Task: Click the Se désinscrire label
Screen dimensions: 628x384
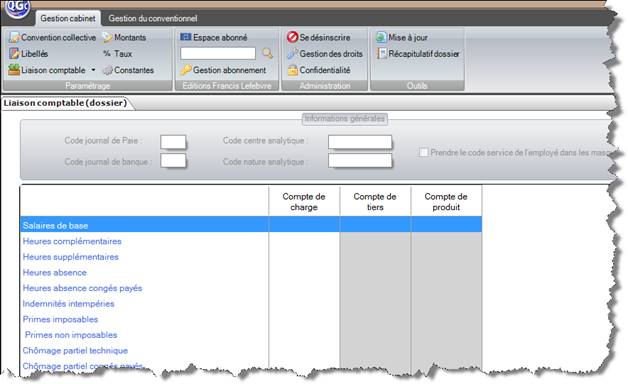Action: point(325,38)
